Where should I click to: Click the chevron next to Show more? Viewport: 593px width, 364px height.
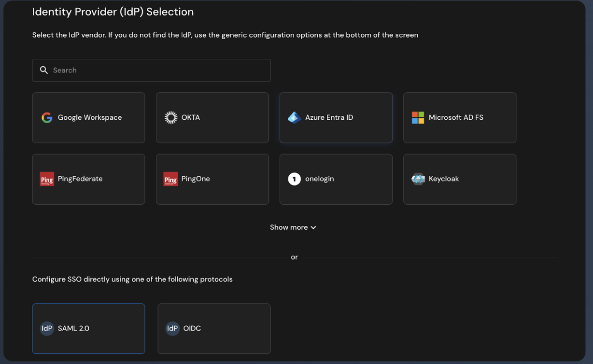[x=313, y=228]
